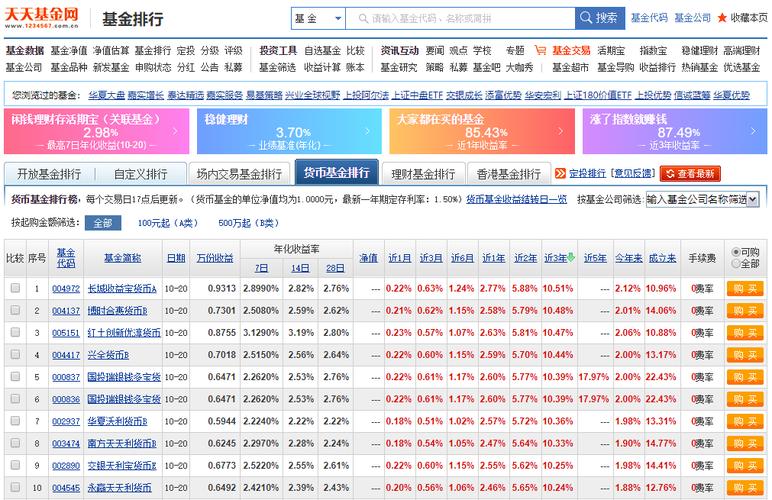
Task: Switch to the 场内交易基金排行 tab
Action: coord(239,174)
